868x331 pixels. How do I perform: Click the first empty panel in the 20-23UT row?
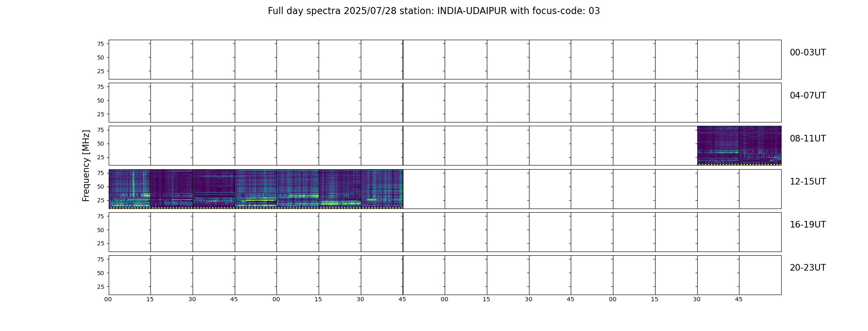pos(130,275)
